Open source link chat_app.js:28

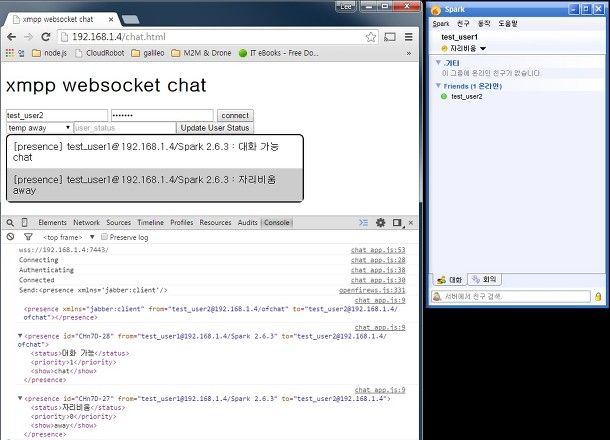click(x=378, y=260)
